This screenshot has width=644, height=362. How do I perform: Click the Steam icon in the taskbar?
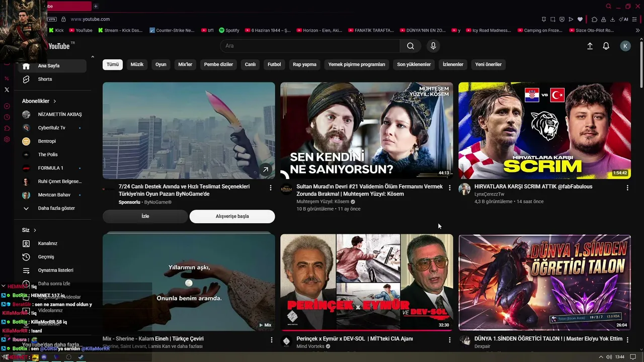(81, 357)
